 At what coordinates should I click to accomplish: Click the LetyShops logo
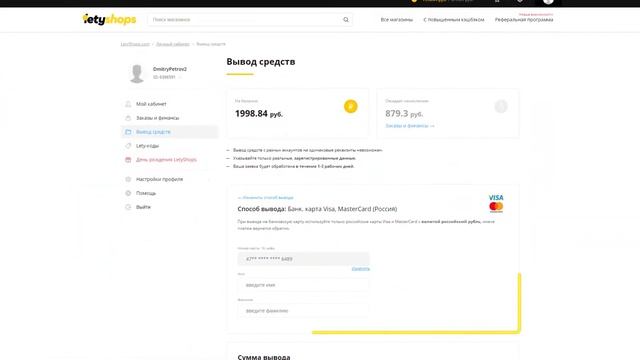tap(109, 19)
